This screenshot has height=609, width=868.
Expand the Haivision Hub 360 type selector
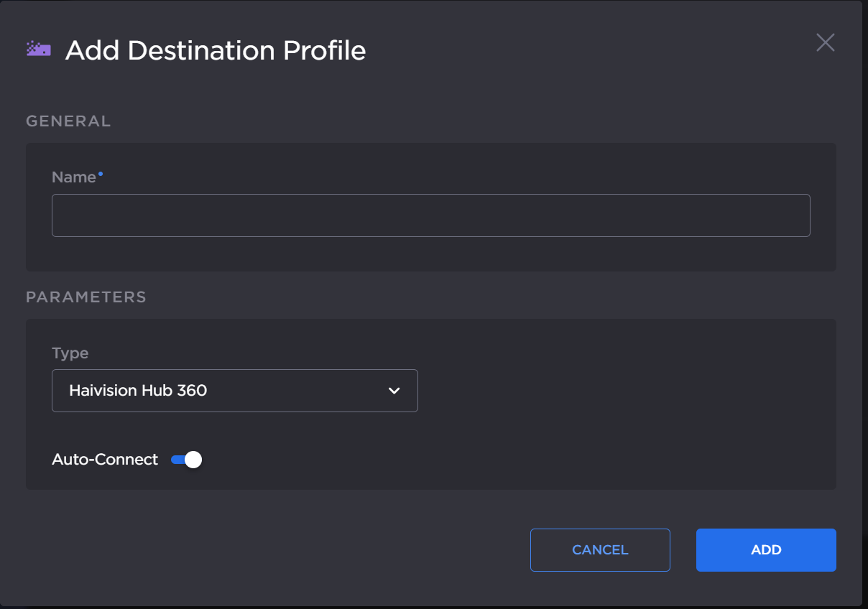(x=235, y=391)
